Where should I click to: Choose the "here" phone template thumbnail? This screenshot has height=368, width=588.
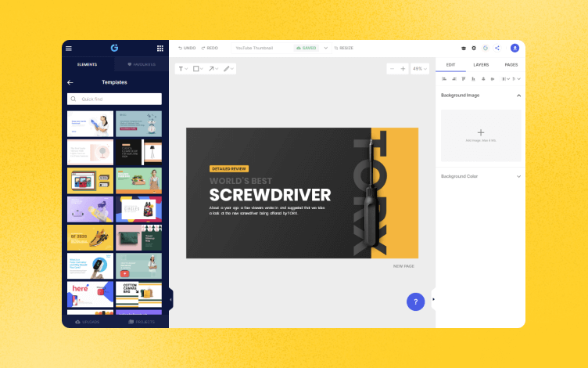(91, 294)
